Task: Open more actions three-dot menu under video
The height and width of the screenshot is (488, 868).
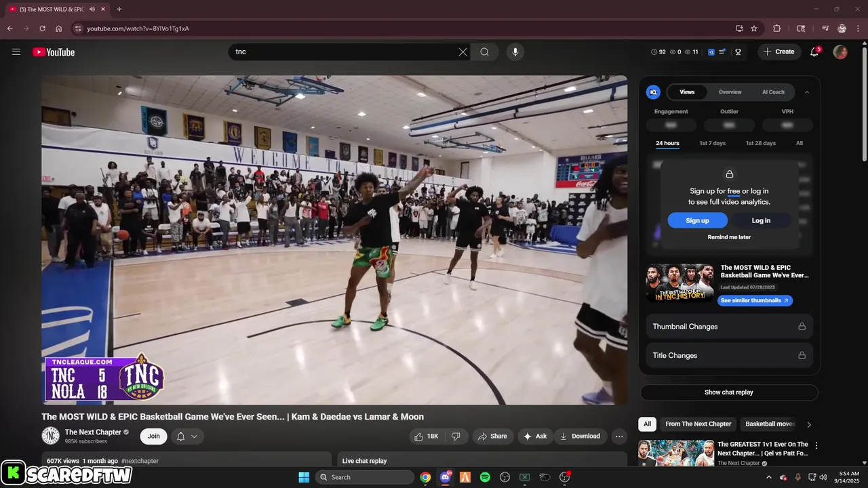Action: pyautogui.click(x=619, y=436)
